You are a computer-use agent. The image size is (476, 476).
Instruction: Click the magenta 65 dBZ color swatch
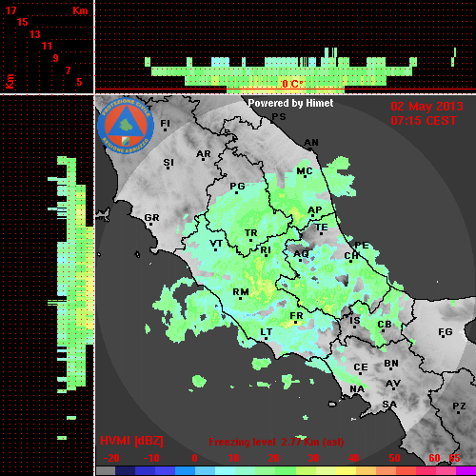(x=466, y=471)
